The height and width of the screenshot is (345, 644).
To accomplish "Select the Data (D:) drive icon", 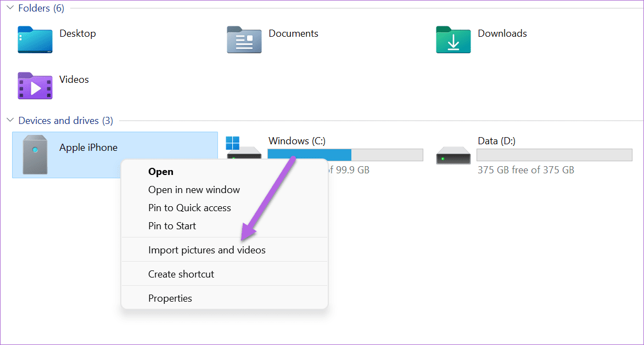I will [453, 155].
